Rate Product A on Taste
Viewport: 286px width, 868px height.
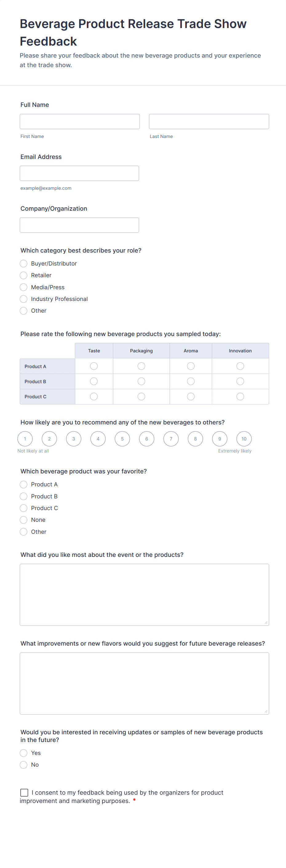tap(94, 366)
